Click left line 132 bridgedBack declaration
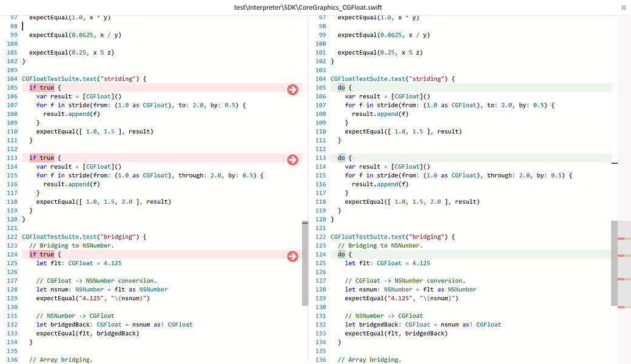Screen dimensions: 631x364 [114, 325]
